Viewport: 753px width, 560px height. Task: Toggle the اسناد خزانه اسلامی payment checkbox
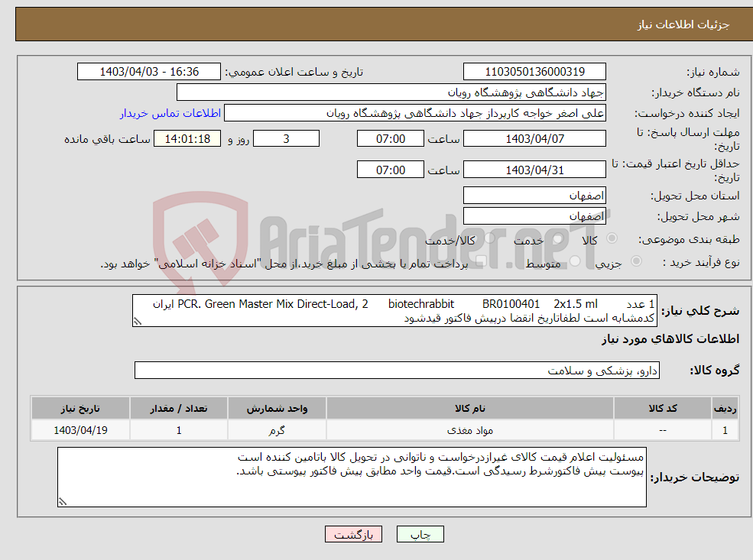point(481,261)
